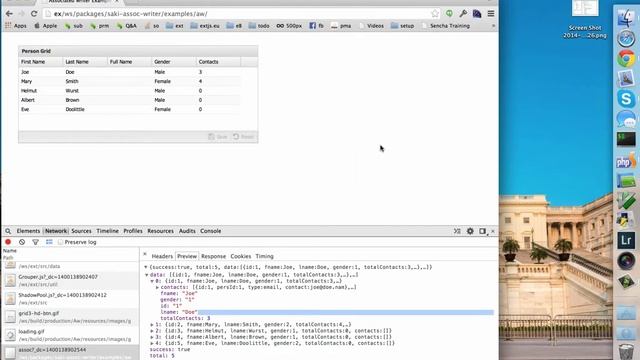The width and height of the screenshot is (640, 360).
Task: Open the Sources panel
Action: point(81,231)
